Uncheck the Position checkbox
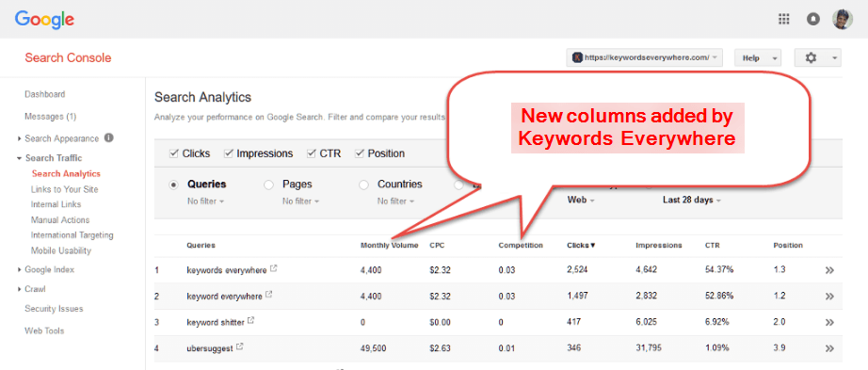Screen dimensions: 868x370 (x=360, y=153)
